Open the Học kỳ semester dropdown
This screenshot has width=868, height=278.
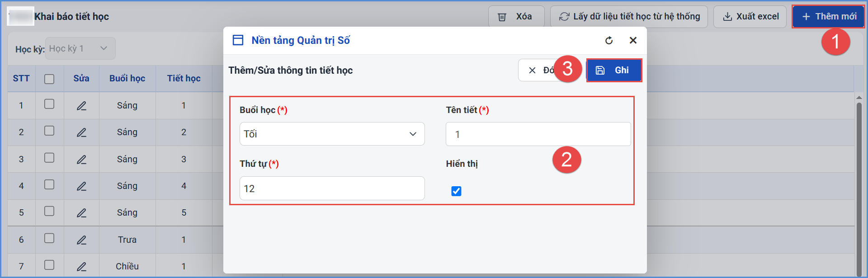(80, 48)
